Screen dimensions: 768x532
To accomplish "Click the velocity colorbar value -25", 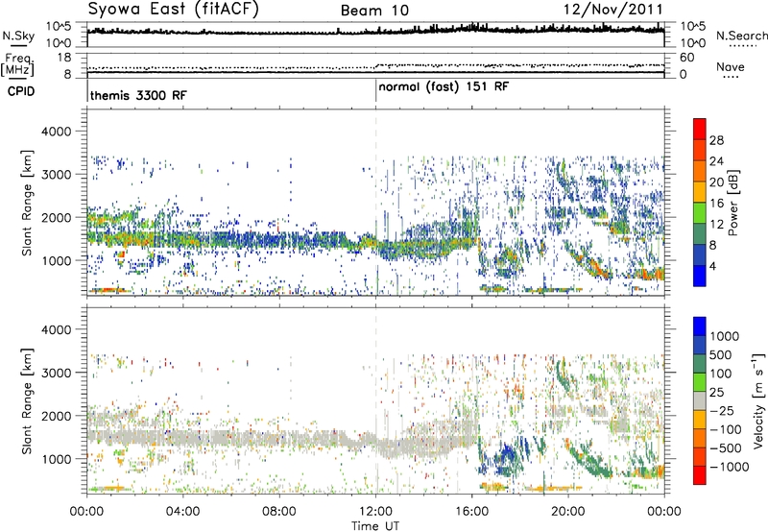I will 724,410.
